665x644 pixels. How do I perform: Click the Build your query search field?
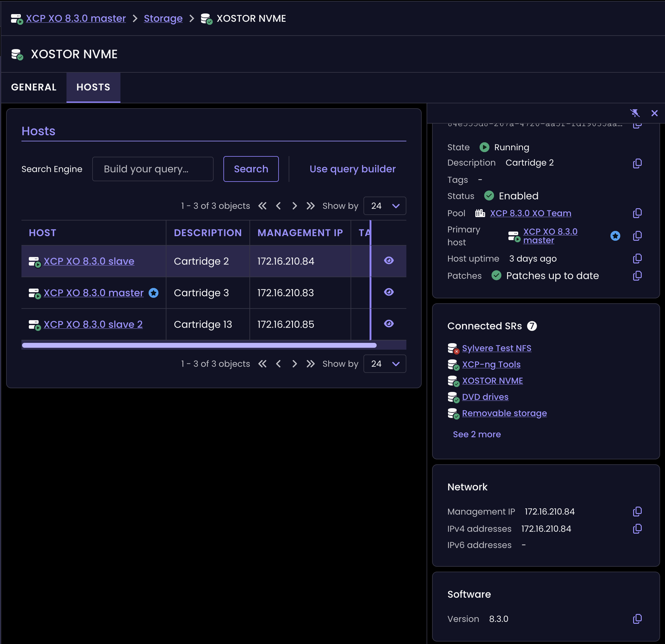click(x=153, y=169)
